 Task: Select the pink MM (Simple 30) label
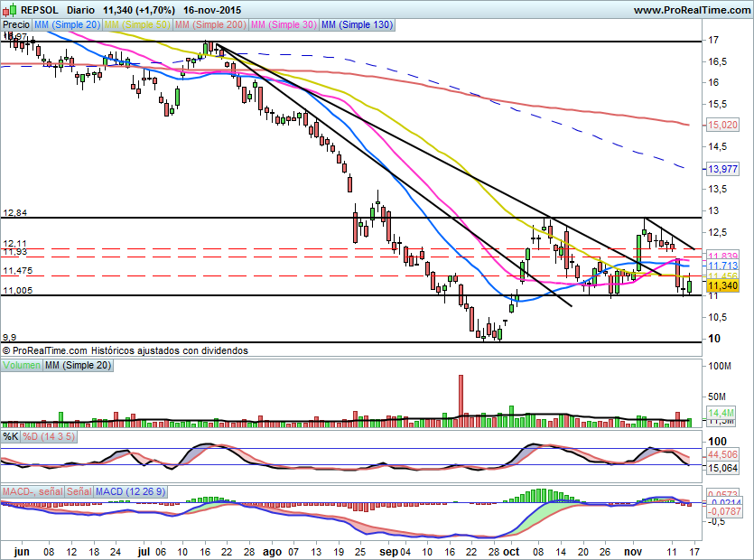coord(284,25)
